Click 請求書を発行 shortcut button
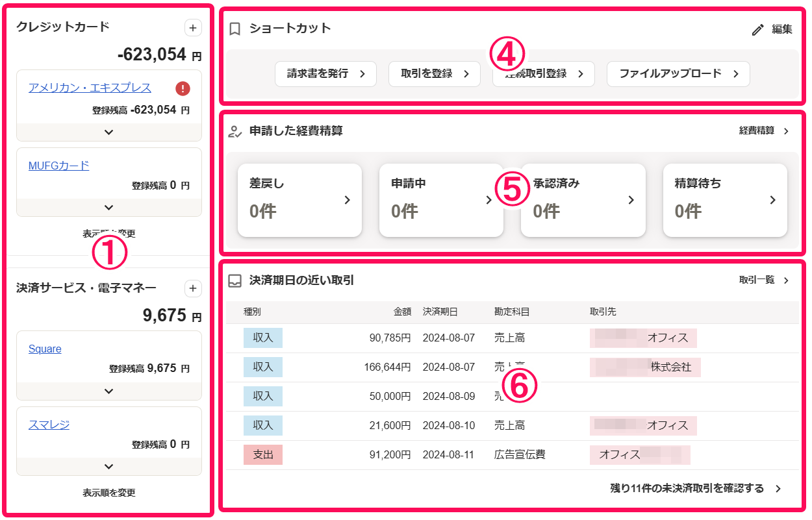 325,74
